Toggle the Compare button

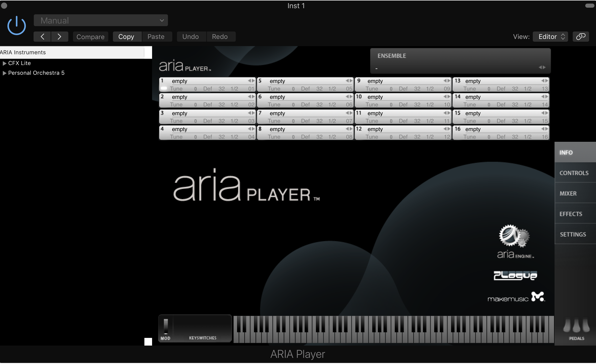coord(90,37)
